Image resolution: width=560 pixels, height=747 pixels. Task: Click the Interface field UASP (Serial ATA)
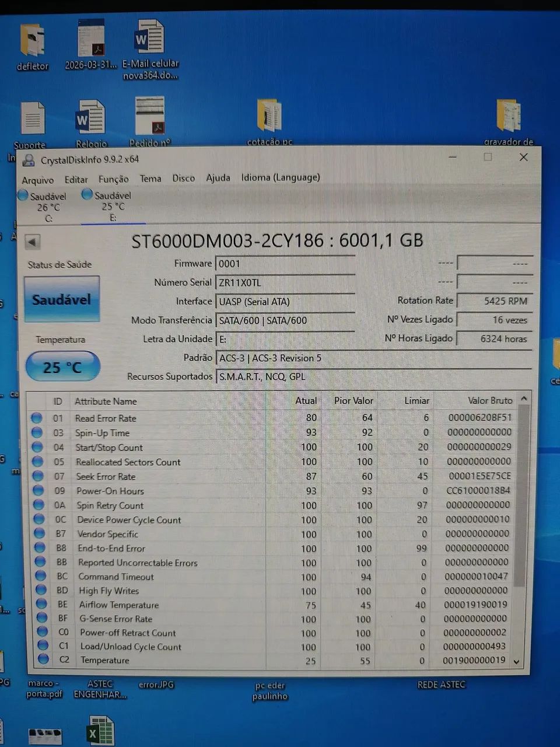pyautogui.click(x=285, y=302)
